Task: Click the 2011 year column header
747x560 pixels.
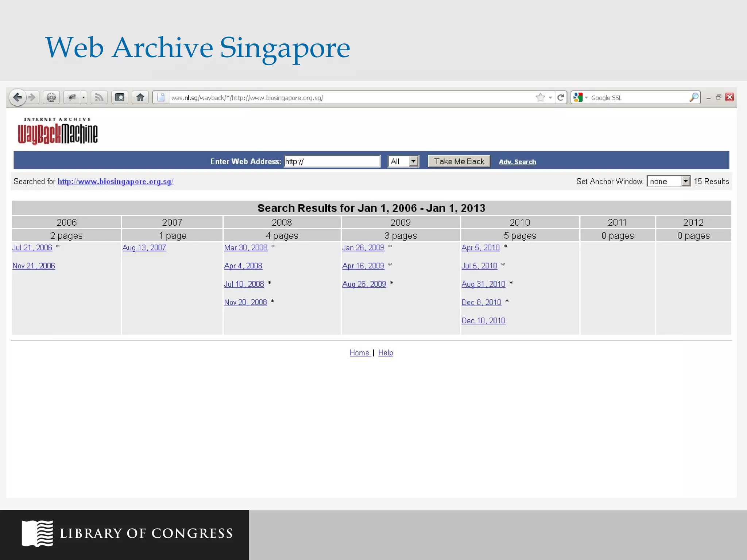Action: click(x=618, y=222)
